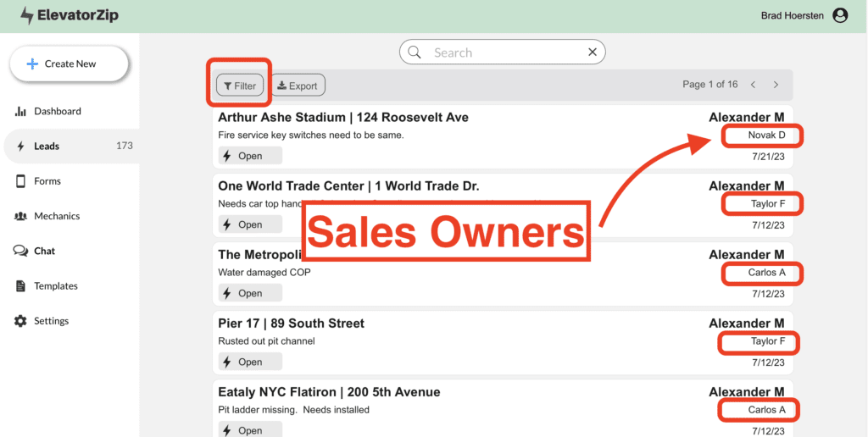This screenshot has height=437, width=868.
Task: Click the Forms tablet icon
Action: coord(20,181)
